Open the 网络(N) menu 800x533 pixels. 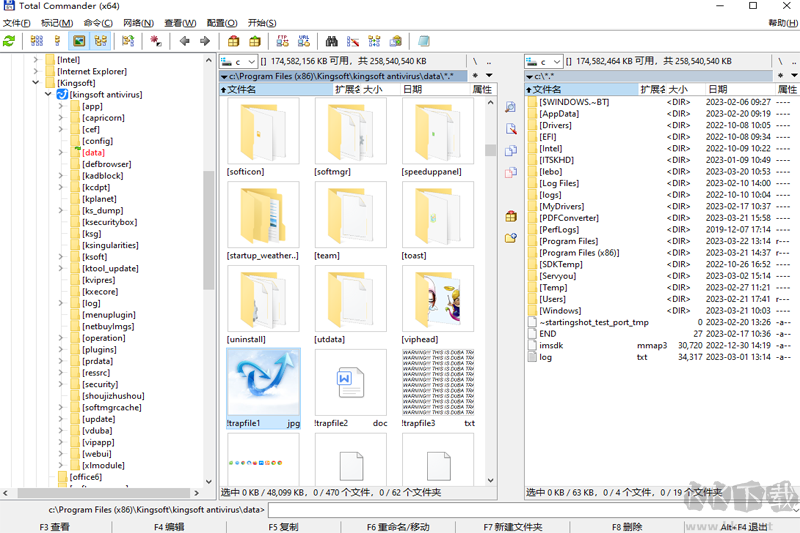tap(138, 23)
